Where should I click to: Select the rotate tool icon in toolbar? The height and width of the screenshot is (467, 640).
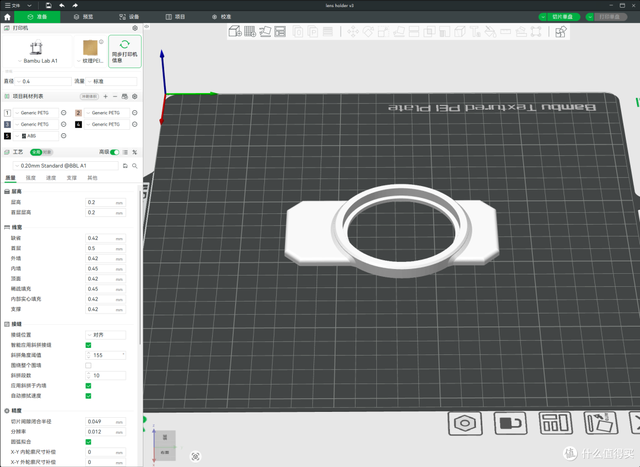[x=368, y=31]
